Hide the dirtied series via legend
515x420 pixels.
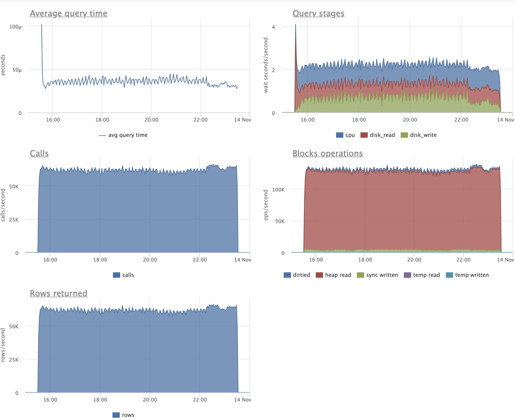tap(287, 275)
